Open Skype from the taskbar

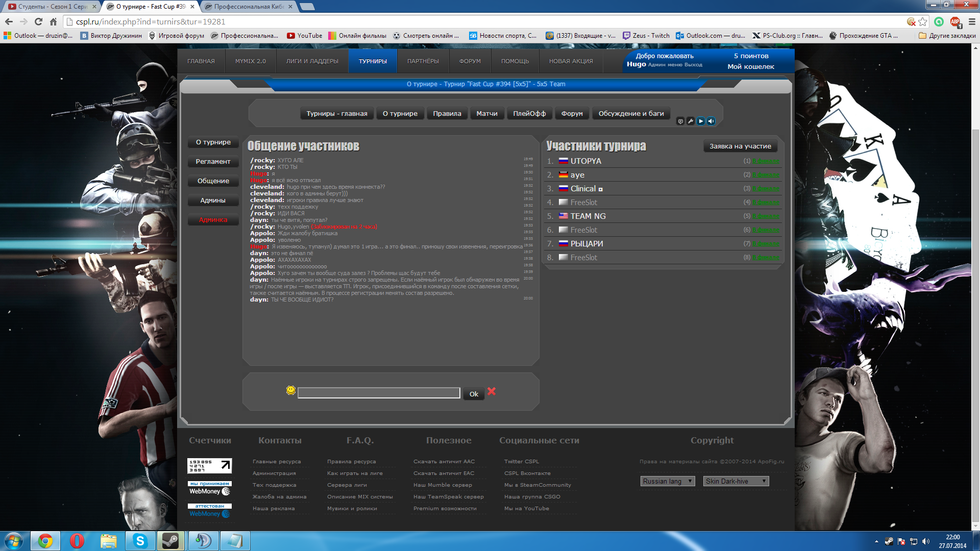tap(140, 541)
